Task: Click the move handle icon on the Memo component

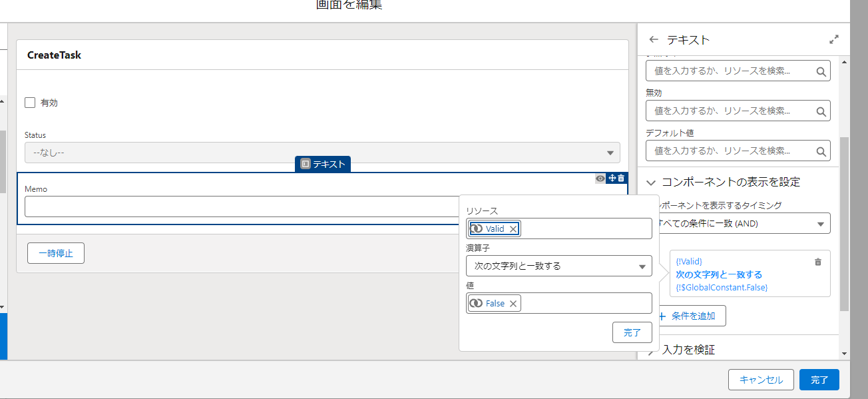Action: pos(612,178)
